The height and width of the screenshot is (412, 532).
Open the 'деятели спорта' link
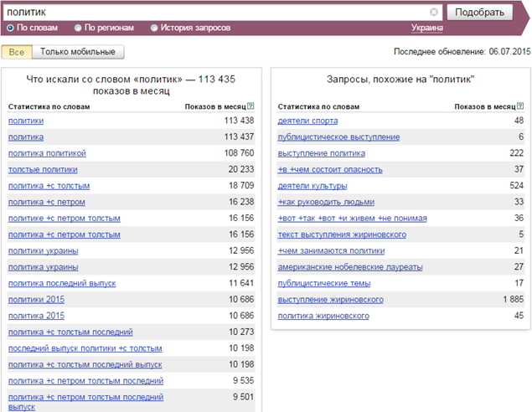tap(307, 121)
